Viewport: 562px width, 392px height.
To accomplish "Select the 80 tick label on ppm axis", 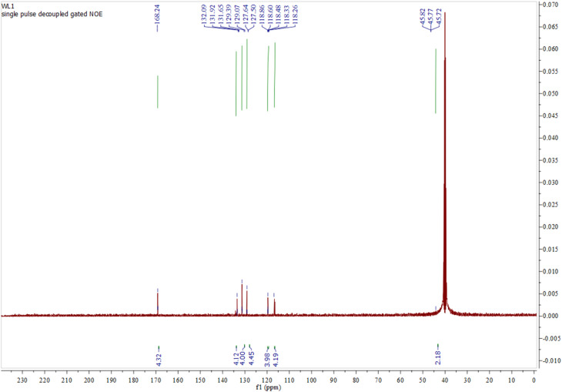I will pyautogui.click(x=356, y=380).
